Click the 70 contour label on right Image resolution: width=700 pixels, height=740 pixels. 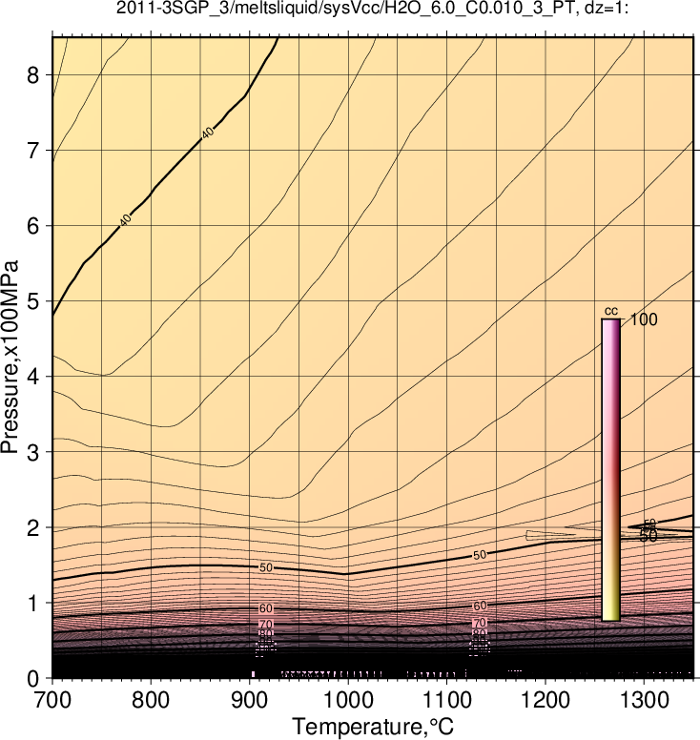click(x=480, y=623)
